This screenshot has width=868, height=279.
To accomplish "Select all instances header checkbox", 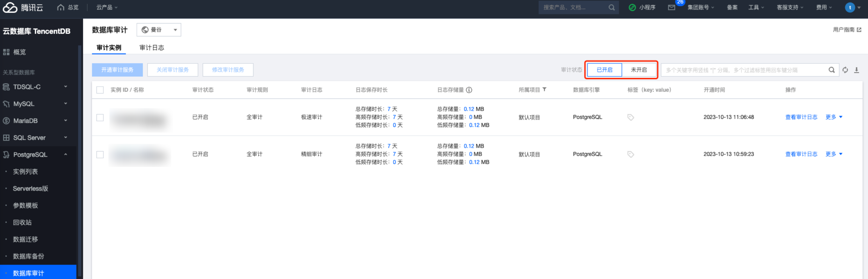I will pyautogui.click(x=100, y=90).
